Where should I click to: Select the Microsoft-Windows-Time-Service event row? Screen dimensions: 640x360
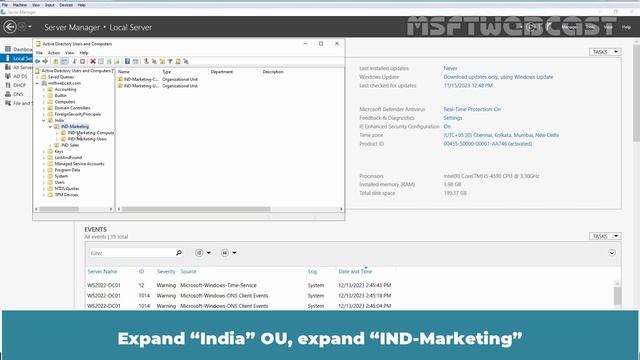tap(239, 285)
